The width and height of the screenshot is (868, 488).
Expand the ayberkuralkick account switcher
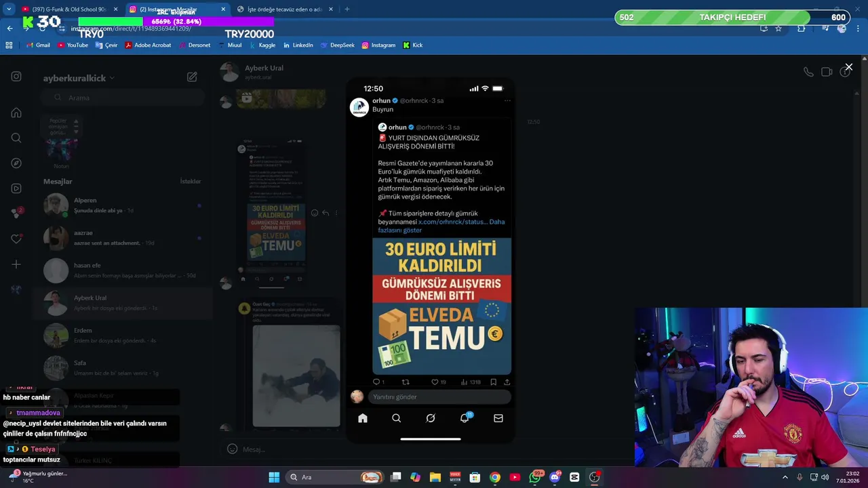coord(79,78)
